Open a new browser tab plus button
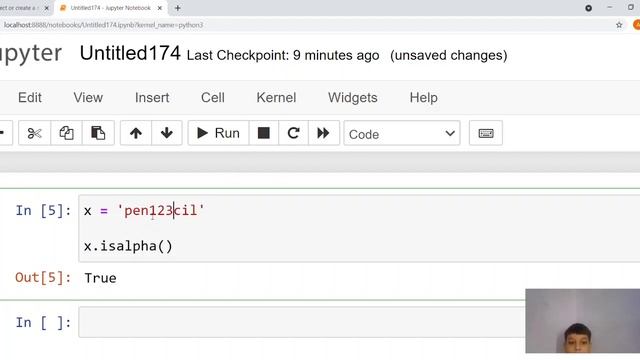The image size is (640, 360). [178, 8]
